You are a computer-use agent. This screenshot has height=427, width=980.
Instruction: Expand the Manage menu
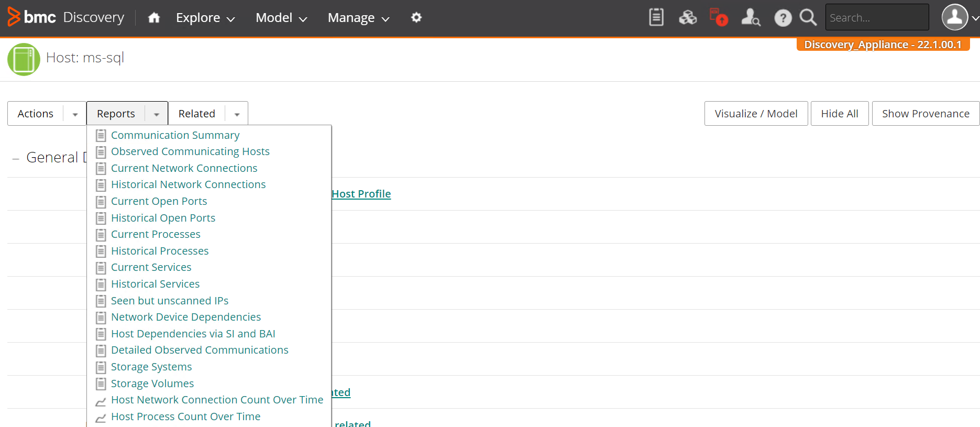coord(359,18)
